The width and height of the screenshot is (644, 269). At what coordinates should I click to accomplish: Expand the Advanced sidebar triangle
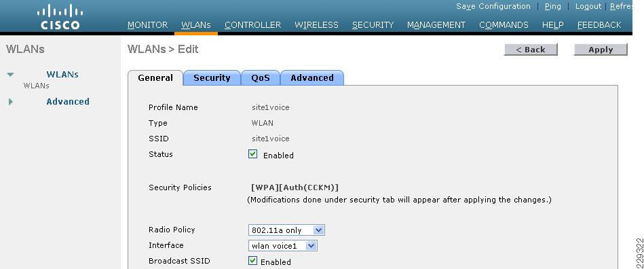point(11,102)
